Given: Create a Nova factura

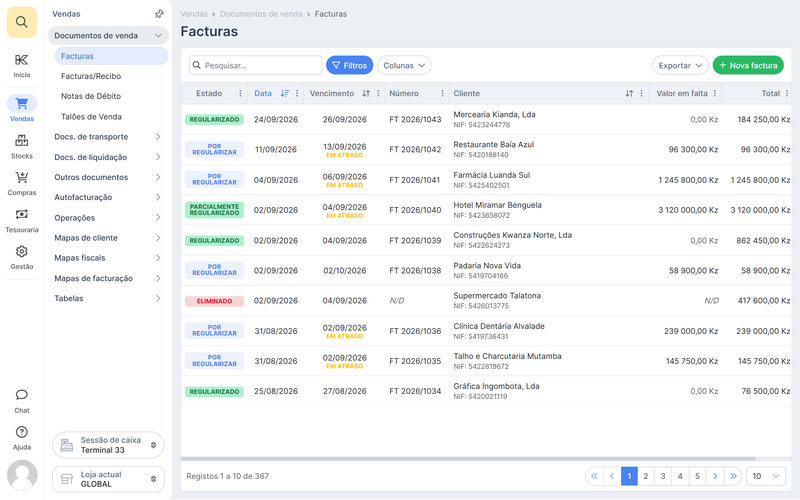Looking at the screenshot, I should pyautogui.click(x=748, y=65).
